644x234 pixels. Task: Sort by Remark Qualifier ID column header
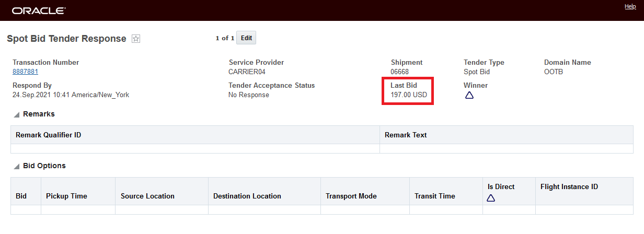tap(48, 135)
